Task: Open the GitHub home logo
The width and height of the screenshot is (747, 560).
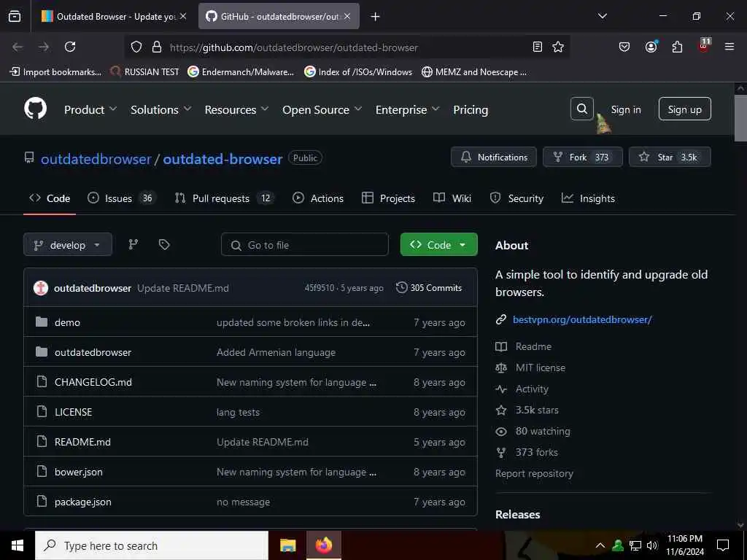Action: 36,109
